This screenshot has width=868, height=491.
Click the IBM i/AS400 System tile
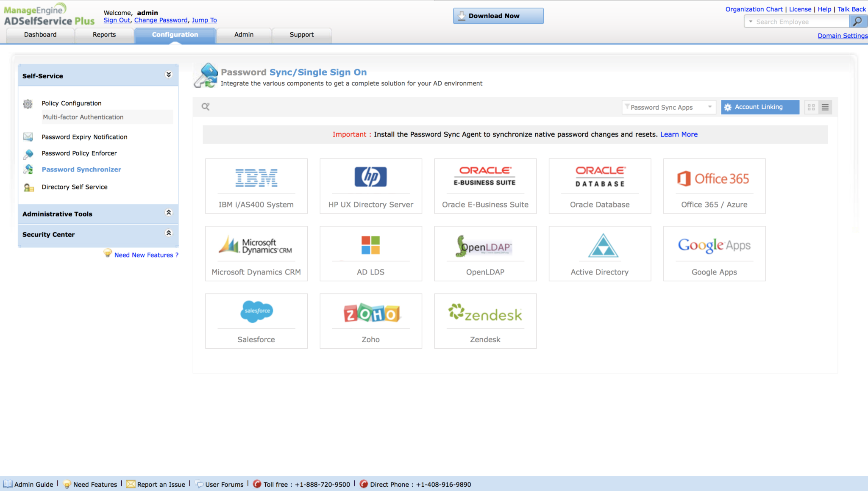[x=256, y=186]
